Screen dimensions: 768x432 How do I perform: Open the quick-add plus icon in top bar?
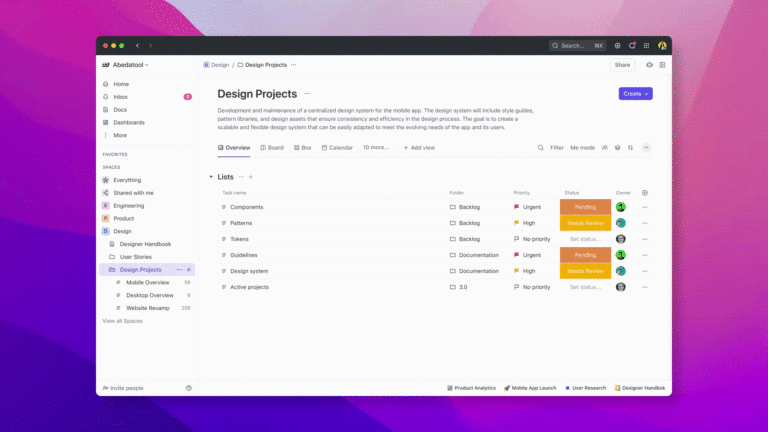coord(617,46)
